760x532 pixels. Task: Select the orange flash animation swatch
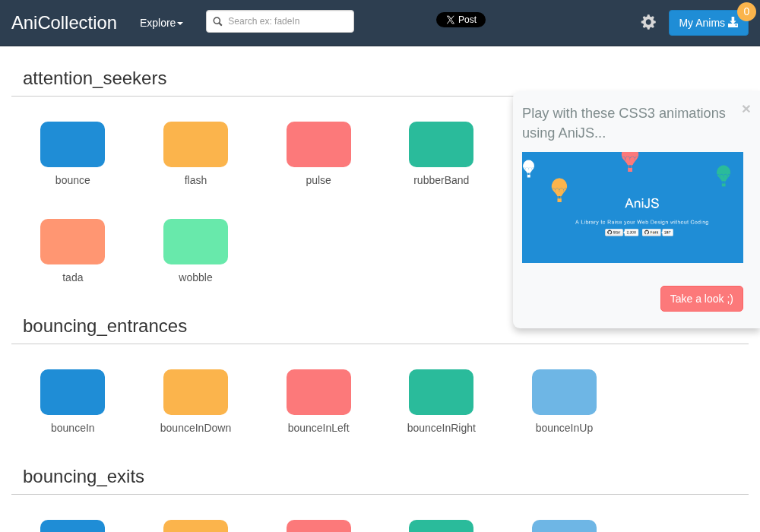tap(195, 144)
